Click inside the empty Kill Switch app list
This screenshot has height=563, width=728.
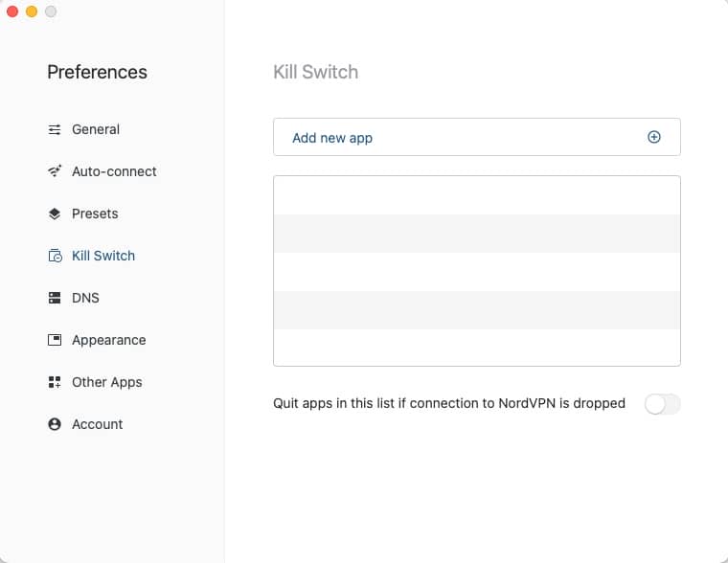(x=477, y=271)
